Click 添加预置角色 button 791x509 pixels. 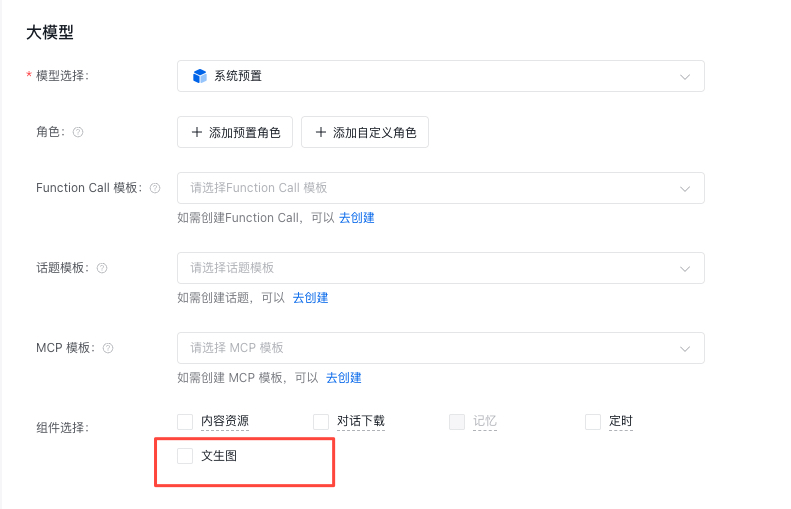click(235, 132)
